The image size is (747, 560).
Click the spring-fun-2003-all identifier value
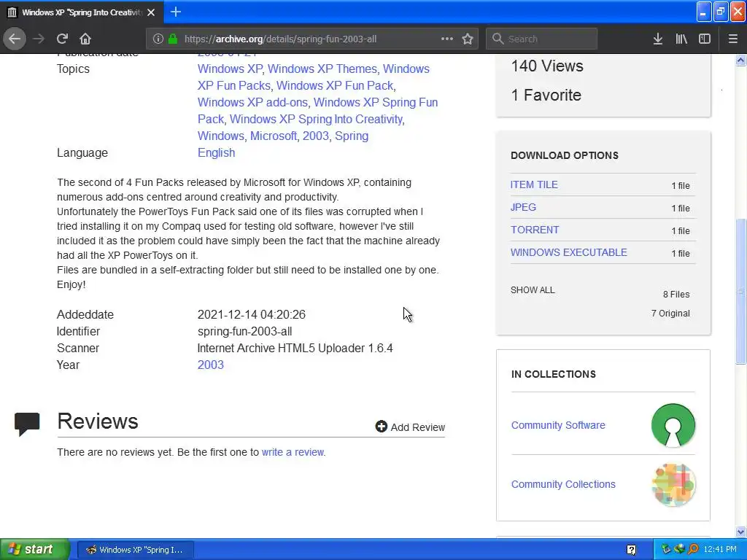coord(245,332)
